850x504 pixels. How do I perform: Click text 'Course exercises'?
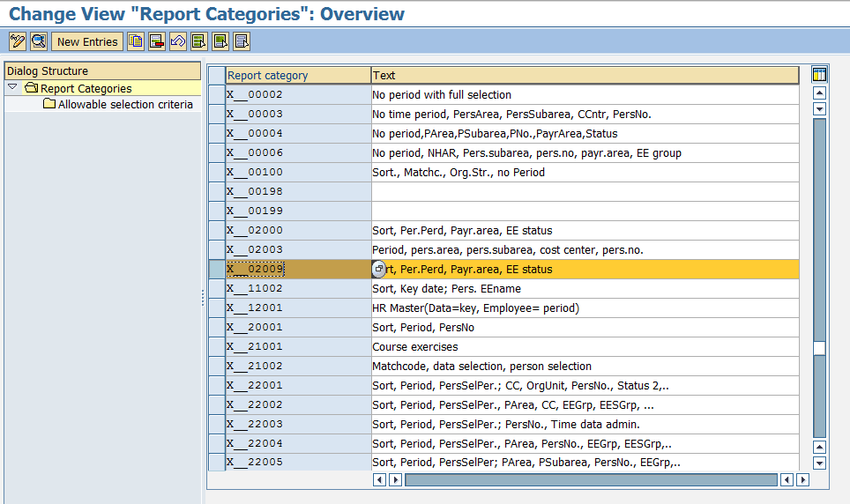[414, 347]
